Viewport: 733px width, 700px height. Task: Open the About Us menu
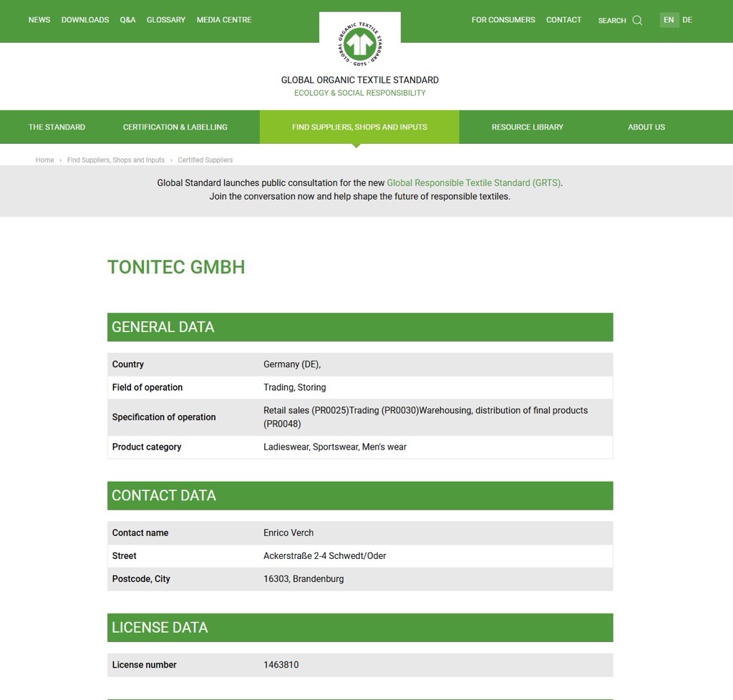646,127
